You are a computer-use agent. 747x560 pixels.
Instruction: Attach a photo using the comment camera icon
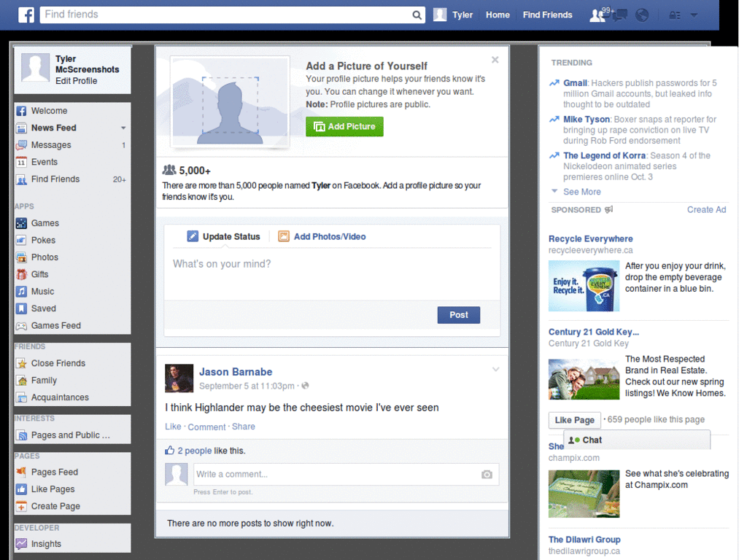(x=486, y=474)
